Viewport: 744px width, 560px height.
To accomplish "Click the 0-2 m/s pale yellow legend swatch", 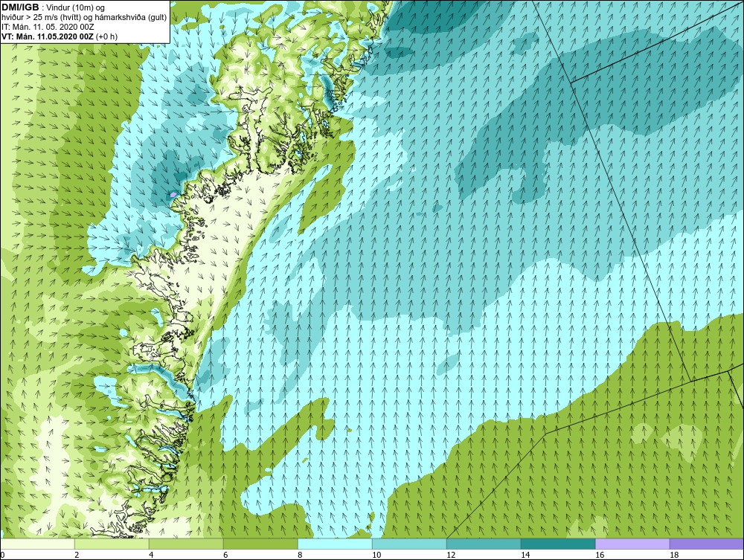I will (37, 544).
